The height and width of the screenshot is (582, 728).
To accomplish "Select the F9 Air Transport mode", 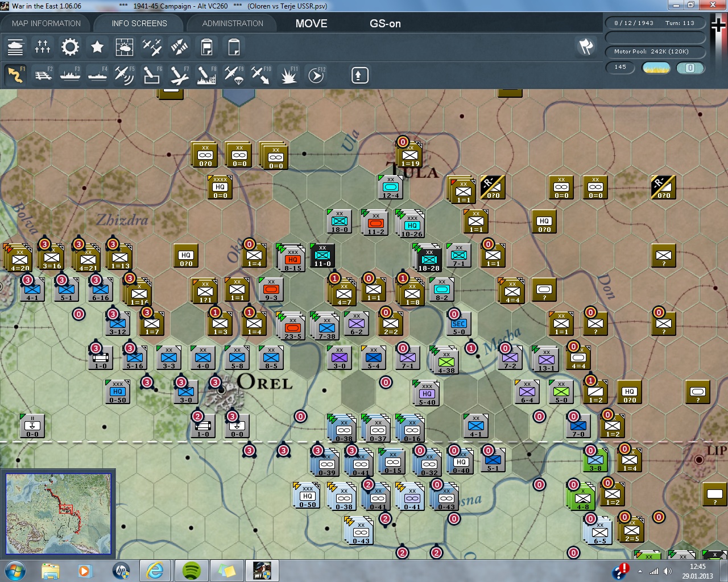I will (234, 75).
